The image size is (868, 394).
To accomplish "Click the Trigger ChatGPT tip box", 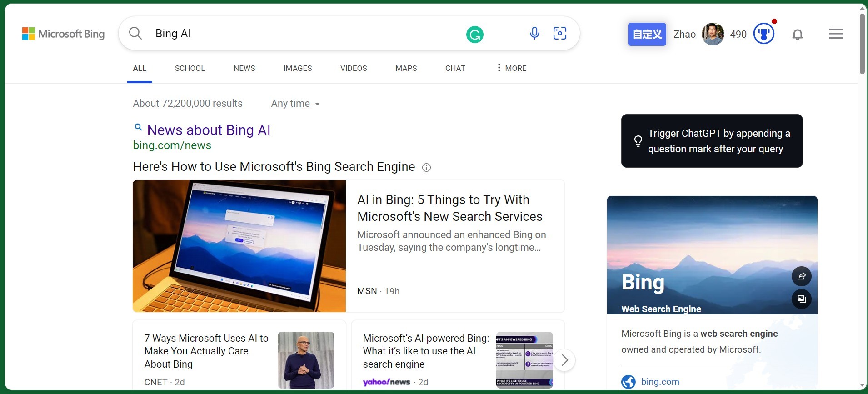I will pos(712,141).
